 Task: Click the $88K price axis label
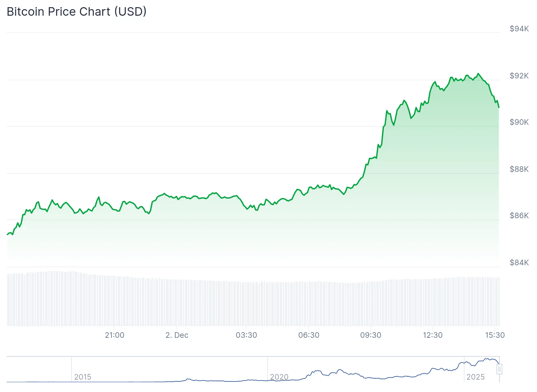coord(519,169)
